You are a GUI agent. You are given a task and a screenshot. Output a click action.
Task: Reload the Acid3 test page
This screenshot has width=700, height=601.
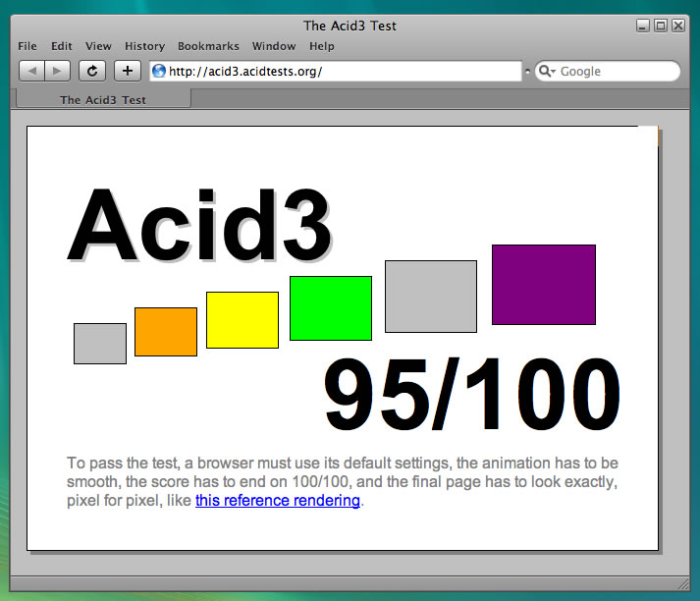(92, 71)
